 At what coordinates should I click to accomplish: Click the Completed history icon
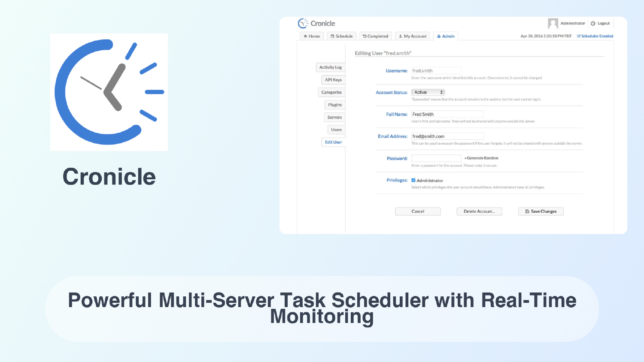365,36
